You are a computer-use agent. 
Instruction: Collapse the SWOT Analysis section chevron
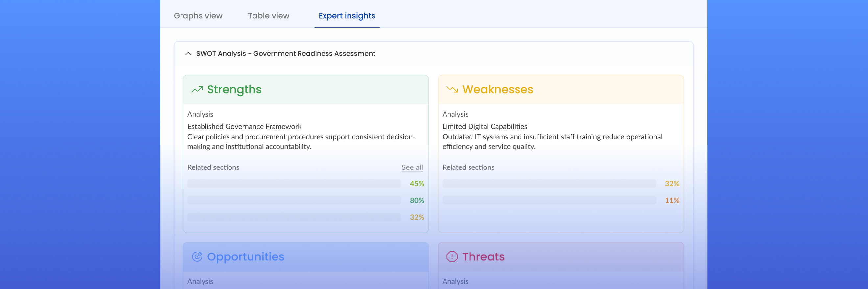[188, 54]
